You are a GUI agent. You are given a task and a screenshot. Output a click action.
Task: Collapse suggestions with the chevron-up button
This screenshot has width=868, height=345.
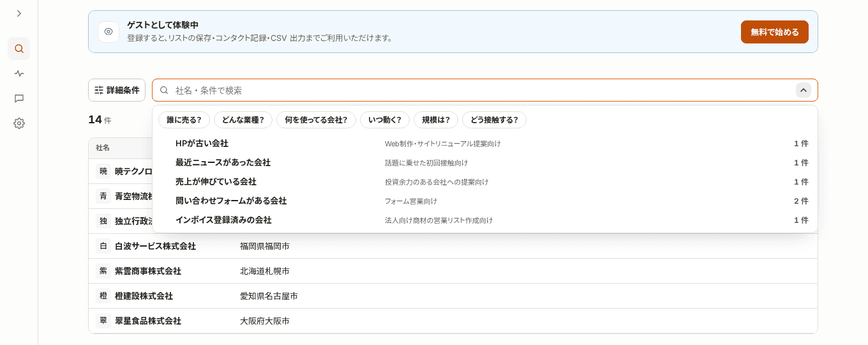pos(804,90)
